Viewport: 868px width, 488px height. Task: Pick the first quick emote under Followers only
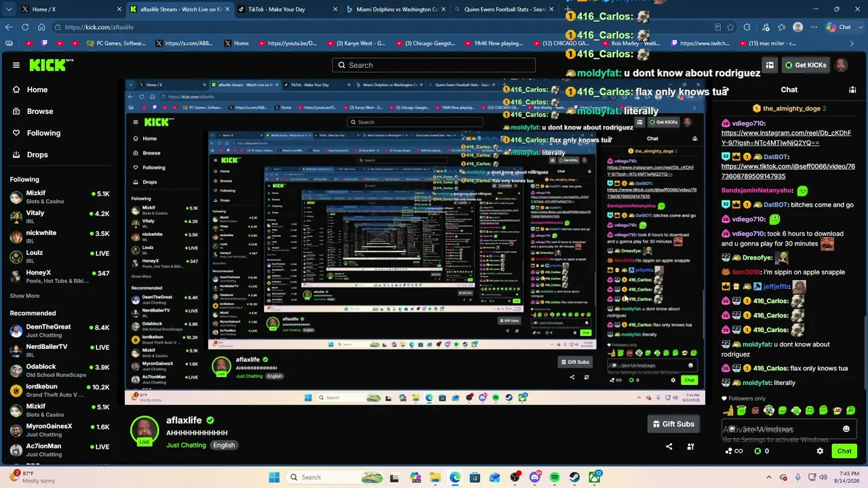click(x=728, y=410)
